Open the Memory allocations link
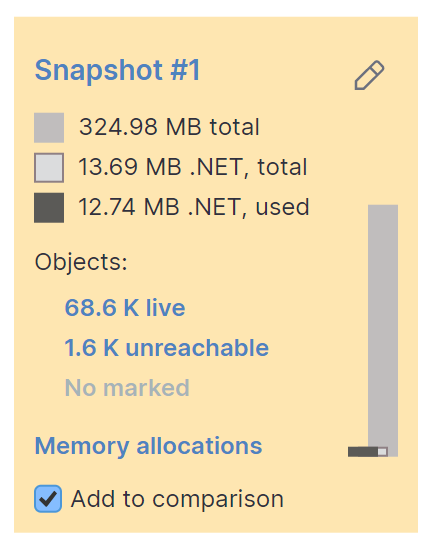The image size is (433, 551). click(148, 446)
